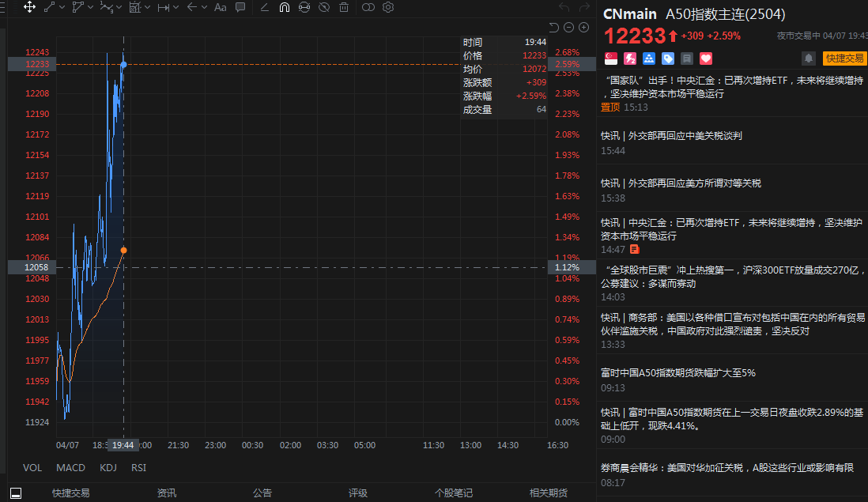Click the trash icon to delete drawings
Image resolution: width=868 pixels, height=502 pixels.
coord(344,7)
